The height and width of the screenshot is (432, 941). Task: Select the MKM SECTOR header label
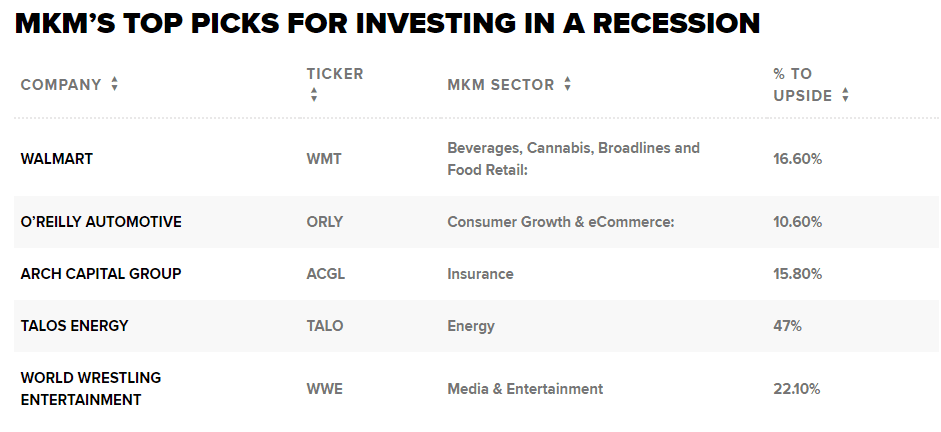tap(501, 85)
